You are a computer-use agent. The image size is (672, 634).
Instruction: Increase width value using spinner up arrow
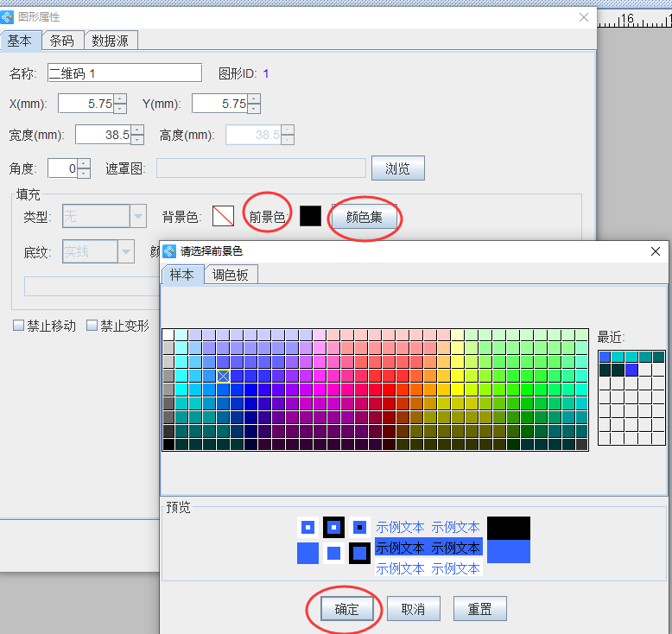coord(137,130)
